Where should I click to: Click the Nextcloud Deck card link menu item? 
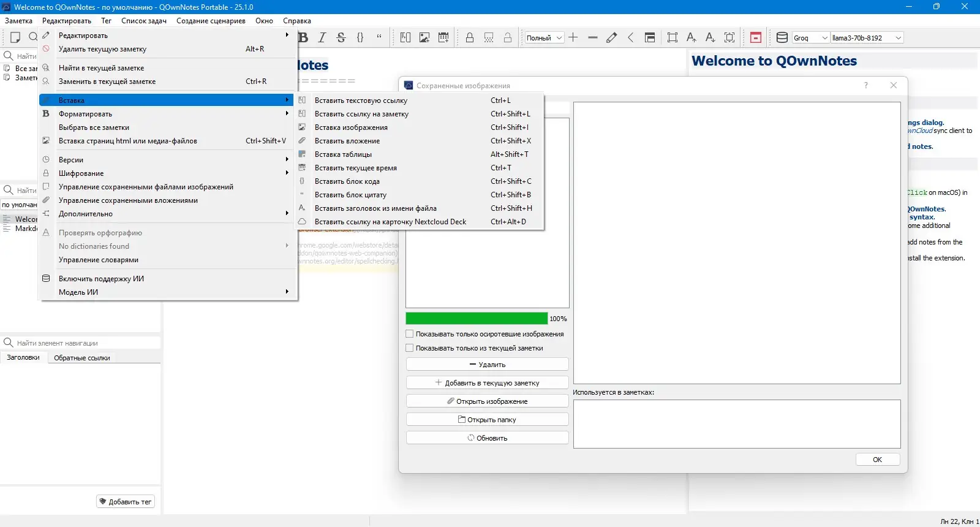(420, 222)
